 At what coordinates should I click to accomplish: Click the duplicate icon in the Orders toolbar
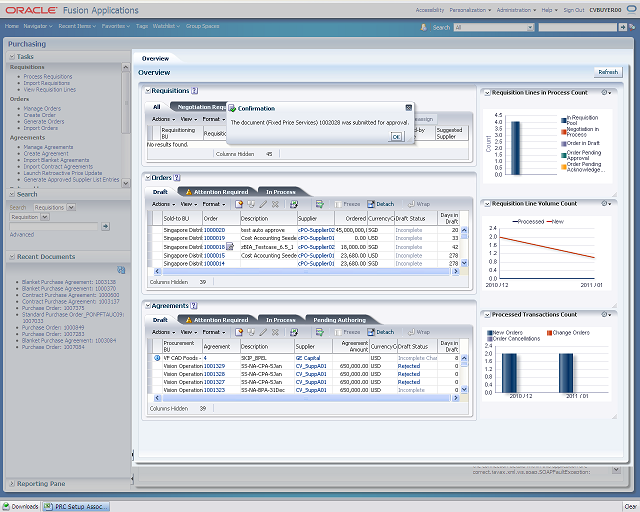pyautogui.click(x=251, y=204)
